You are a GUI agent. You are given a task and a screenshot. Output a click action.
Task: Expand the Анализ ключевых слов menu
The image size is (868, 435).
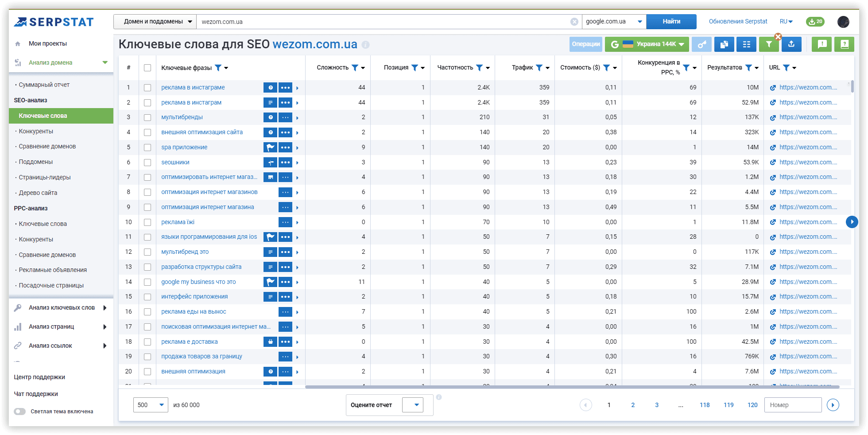[61, 308]
